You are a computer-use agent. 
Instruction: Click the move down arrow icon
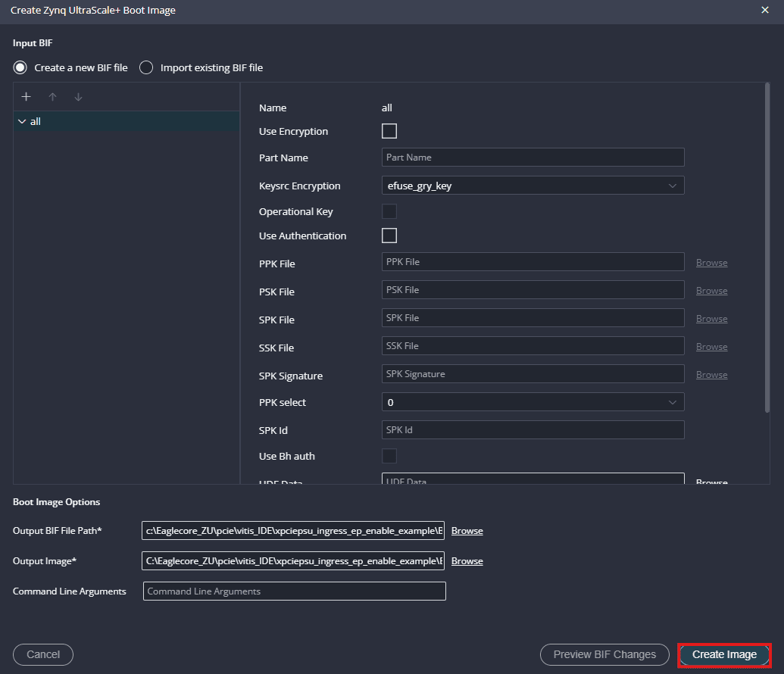pos(78,97)
